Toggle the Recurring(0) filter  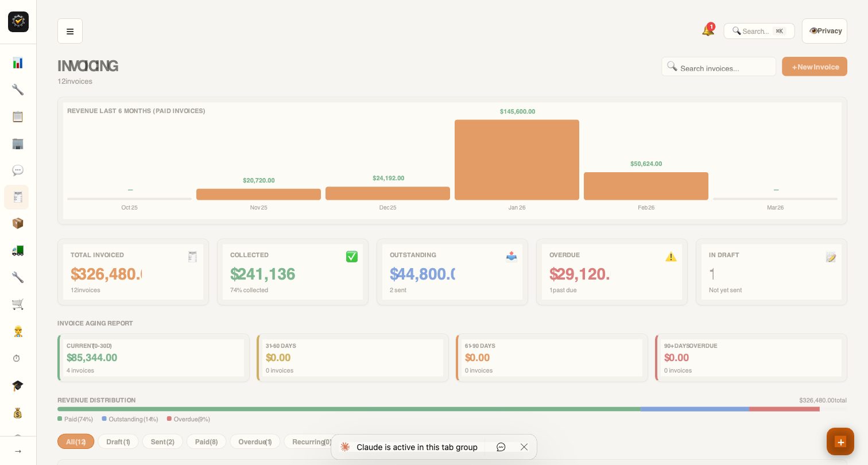pyautogui.click(x=312, y=441)
